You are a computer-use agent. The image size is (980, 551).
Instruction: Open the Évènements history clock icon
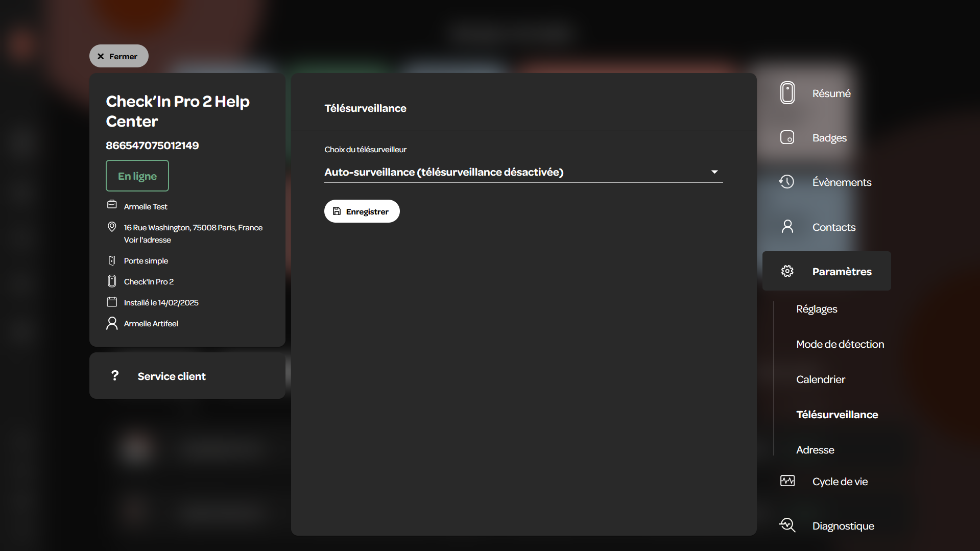(786, 182)
